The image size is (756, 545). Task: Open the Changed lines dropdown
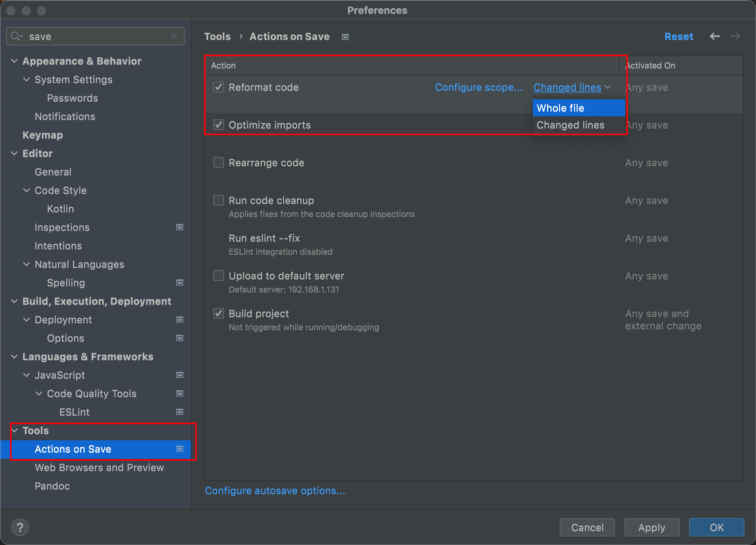point(572,87)
